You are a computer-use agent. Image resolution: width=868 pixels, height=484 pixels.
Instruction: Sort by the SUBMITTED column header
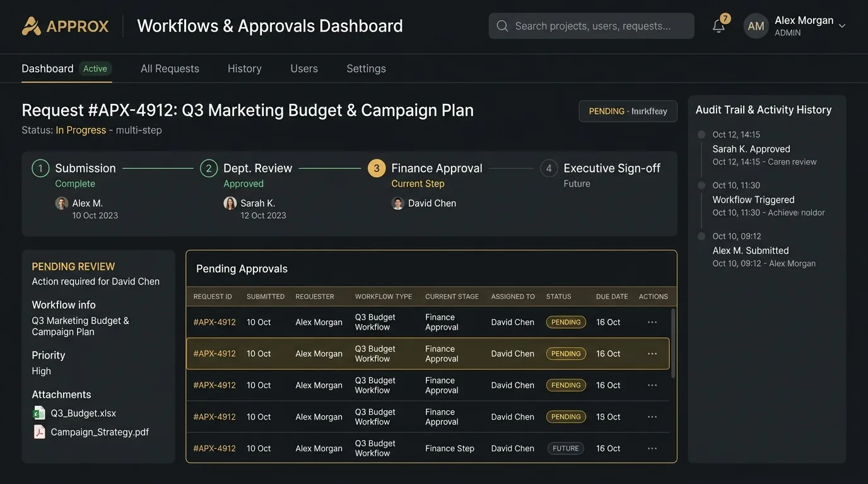click(266, 296)
